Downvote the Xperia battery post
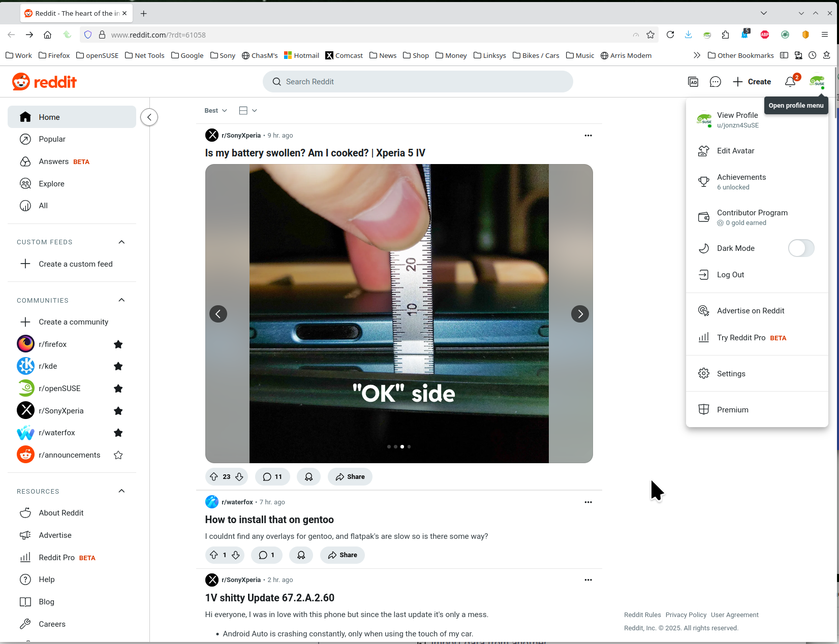The width and height of the screenshot is (839, 644). 239,477
